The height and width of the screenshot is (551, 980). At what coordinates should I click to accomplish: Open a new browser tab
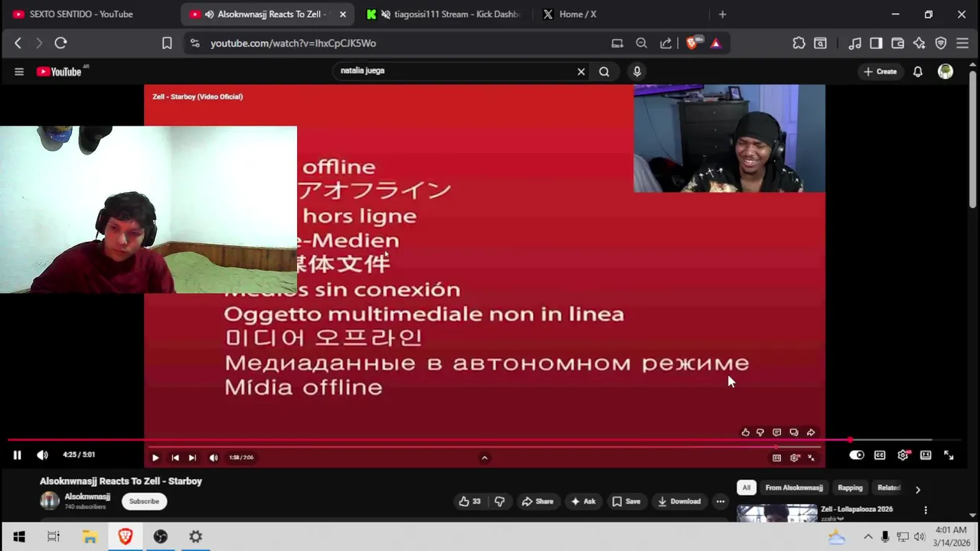tap(722, 14)
